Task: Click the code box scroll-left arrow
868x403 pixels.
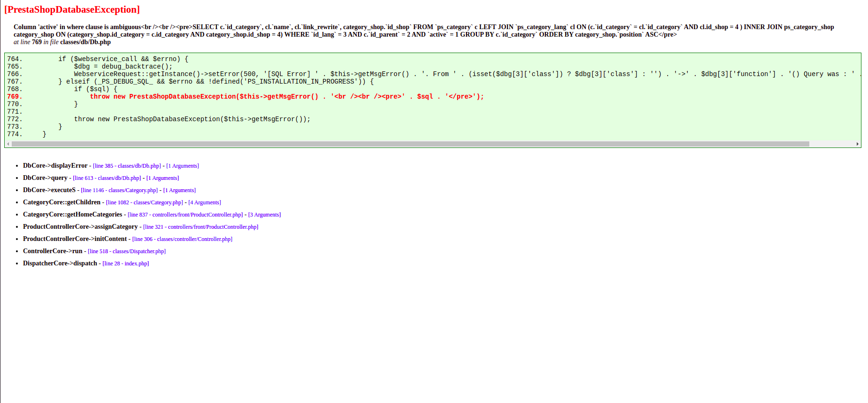Action: click(8, 144)
